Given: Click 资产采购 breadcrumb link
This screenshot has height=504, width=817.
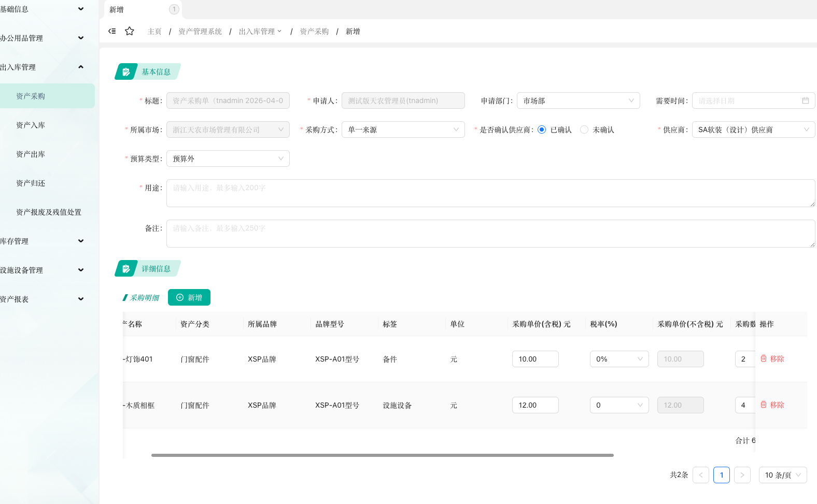Looking at the screenshot, I should click(x=314, y=32).
